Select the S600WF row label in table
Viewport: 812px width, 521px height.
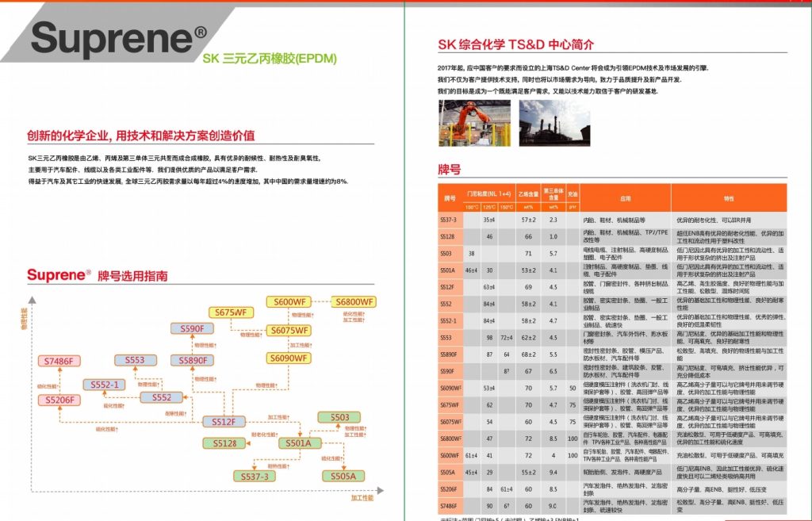coord(450,455)
